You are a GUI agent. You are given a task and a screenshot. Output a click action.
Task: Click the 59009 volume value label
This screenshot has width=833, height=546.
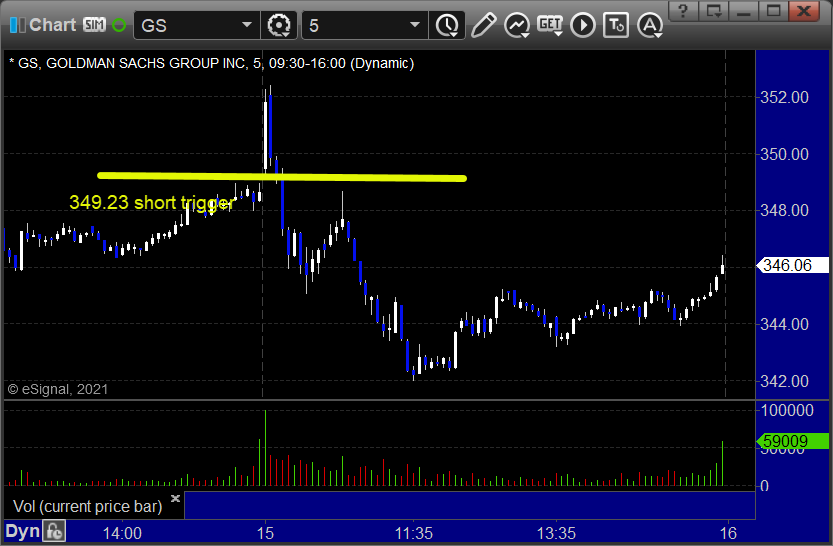(x=793, y=441)
